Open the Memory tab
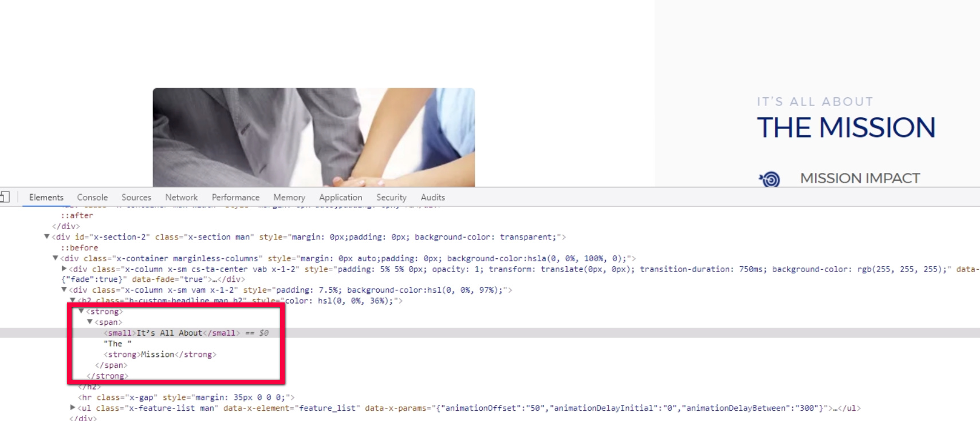980x421 pixels. tap(289, 197)
